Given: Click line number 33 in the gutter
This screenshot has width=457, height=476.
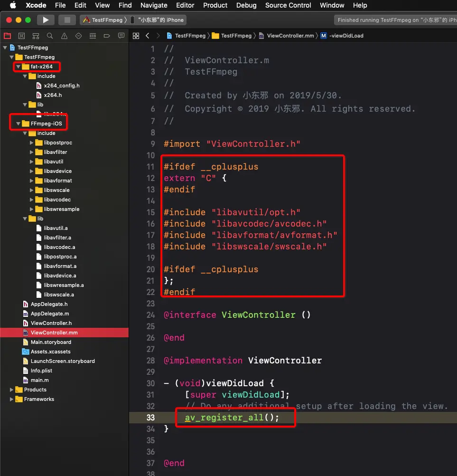Looking at the screenshot, I should pyautogui.click(x=151, y=418).
